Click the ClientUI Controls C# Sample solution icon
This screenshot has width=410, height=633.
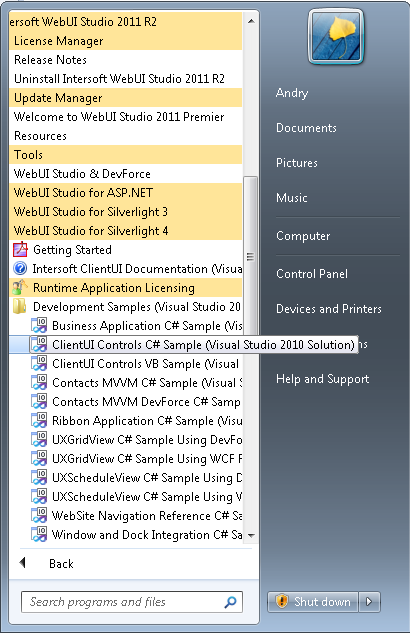39,344
